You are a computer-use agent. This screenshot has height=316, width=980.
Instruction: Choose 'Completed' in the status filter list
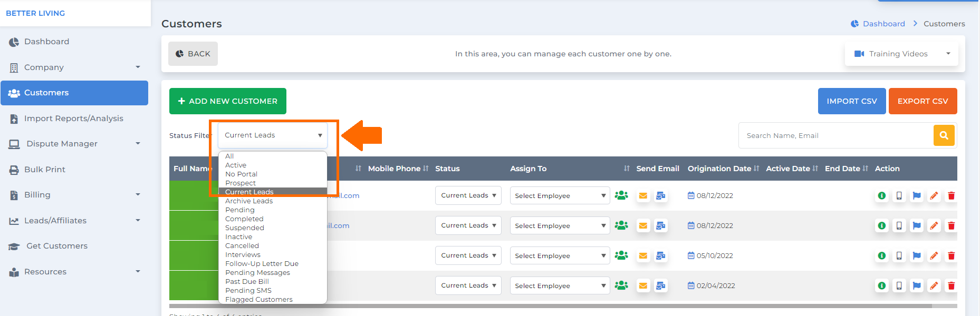[273, 219]
